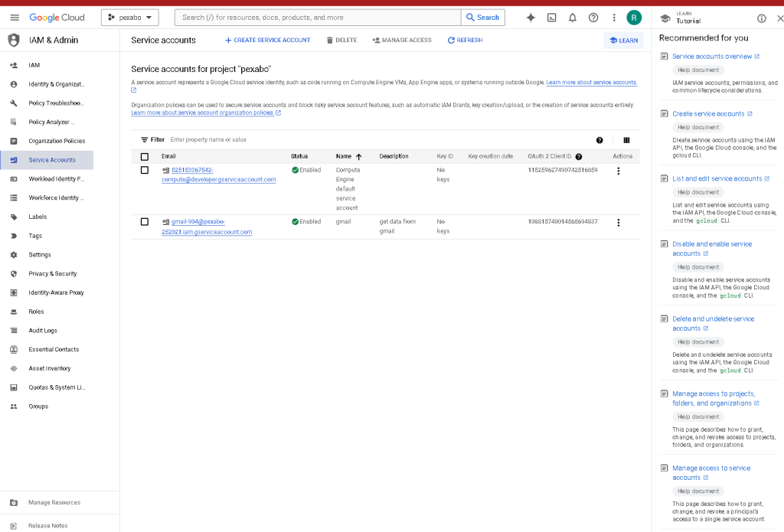
Task: Open IAM page from sidebar
Action: coord(34,65)
